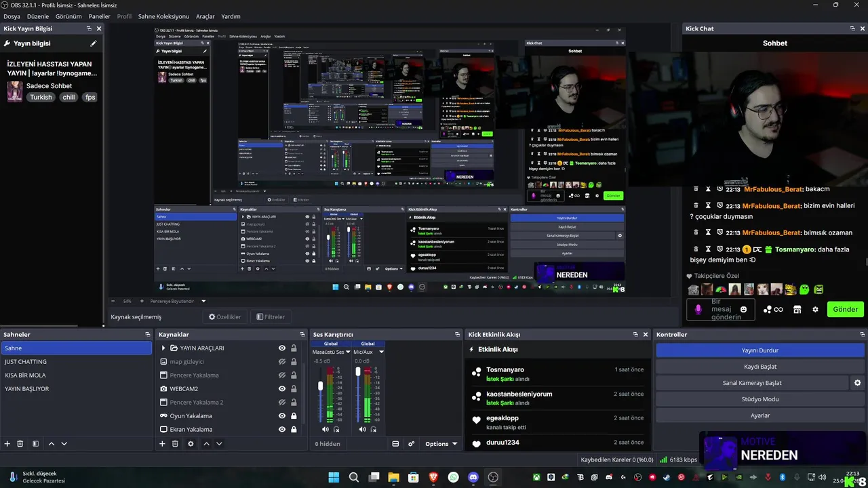Image resolution: width=868 pixels, height=488 pixels.
Task: Send chat message with Gönder
Action: pos(845,310)
